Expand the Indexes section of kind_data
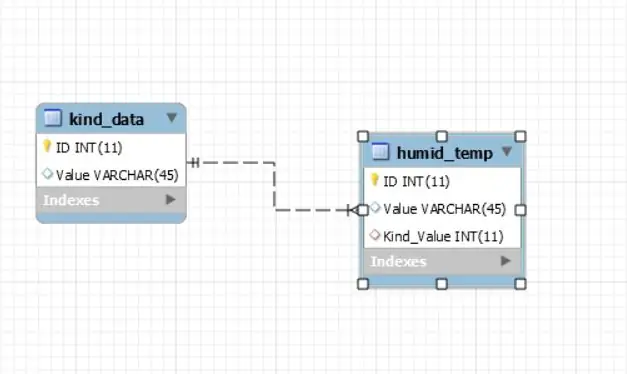This screenshot has height=374, width=627. click(171, 199)
